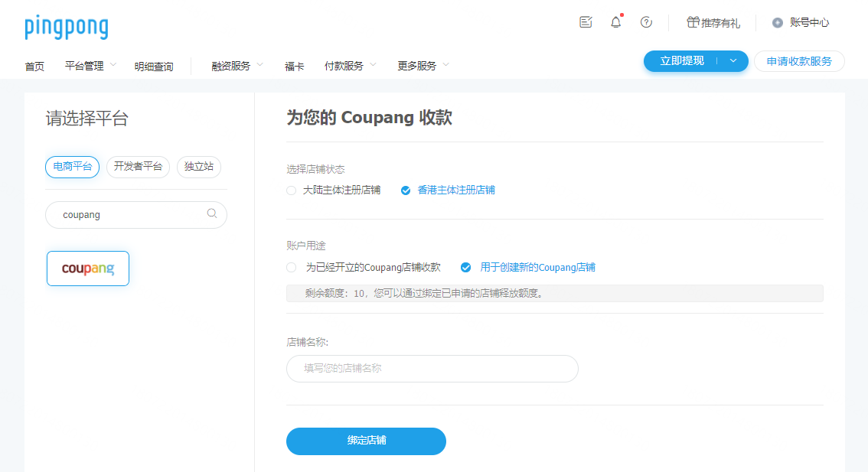This screenshot has height=472, width=868.
Task: Open the help question mark icon
Action: click(x=646, y=22)
